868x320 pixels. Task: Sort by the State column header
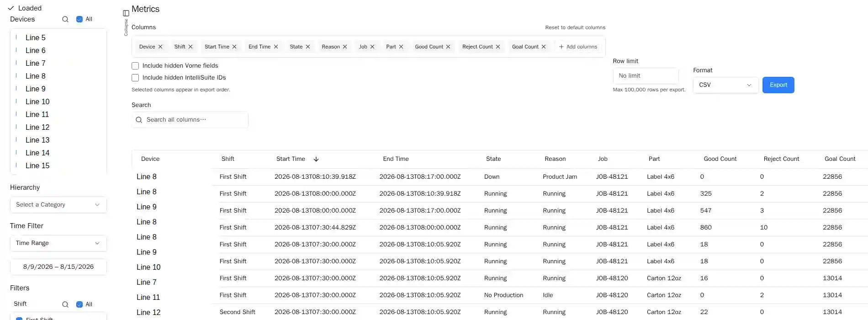493,159
